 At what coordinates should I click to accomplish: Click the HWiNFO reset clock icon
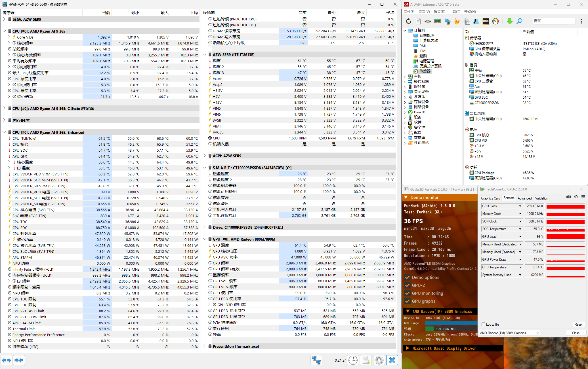tap(353, 360)
